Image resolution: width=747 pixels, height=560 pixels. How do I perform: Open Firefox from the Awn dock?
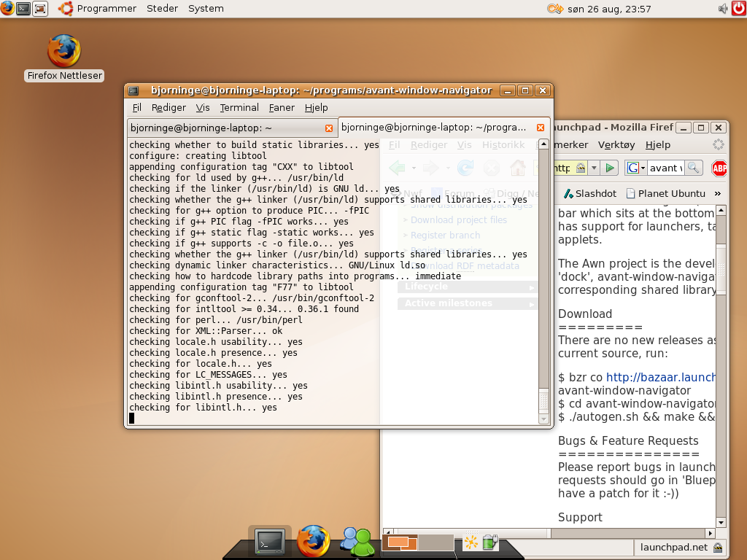click(313, 541)
